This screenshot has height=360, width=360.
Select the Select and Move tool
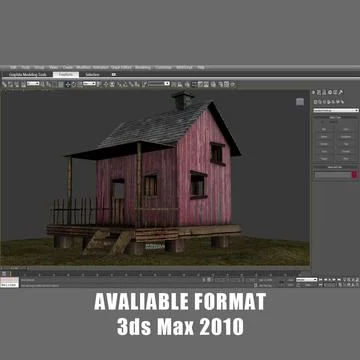pos(68,84)
